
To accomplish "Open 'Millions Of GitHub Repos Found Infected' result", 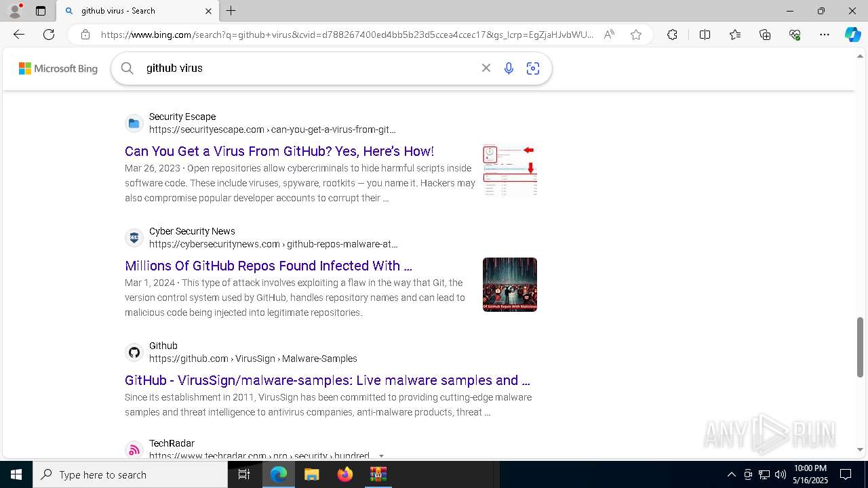I will (x=269, y=266).
